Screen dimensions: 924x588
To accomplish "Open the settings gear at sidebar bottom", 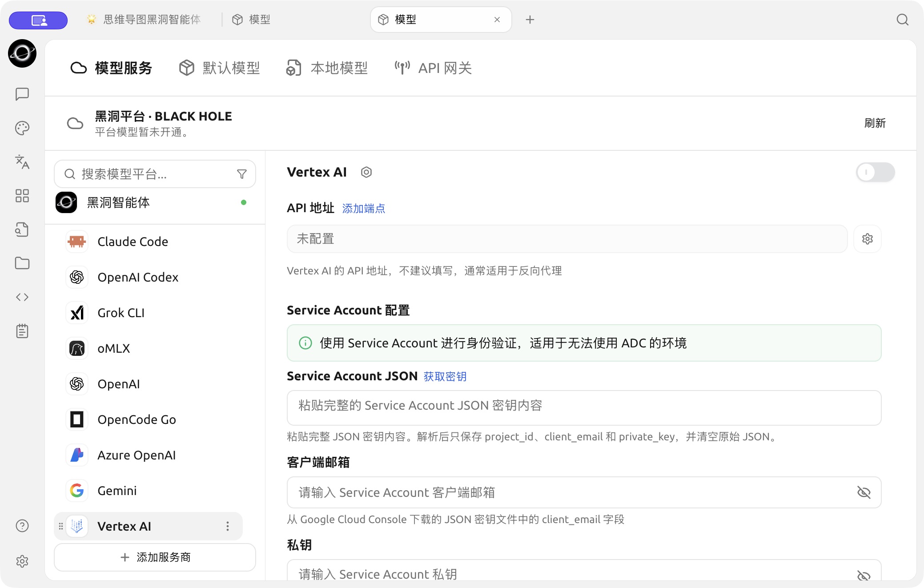I will [x=22, y=561].
